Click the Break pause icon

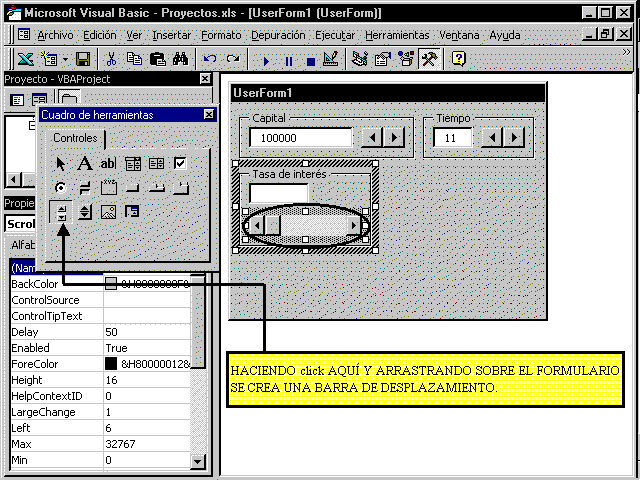[289, 61]
